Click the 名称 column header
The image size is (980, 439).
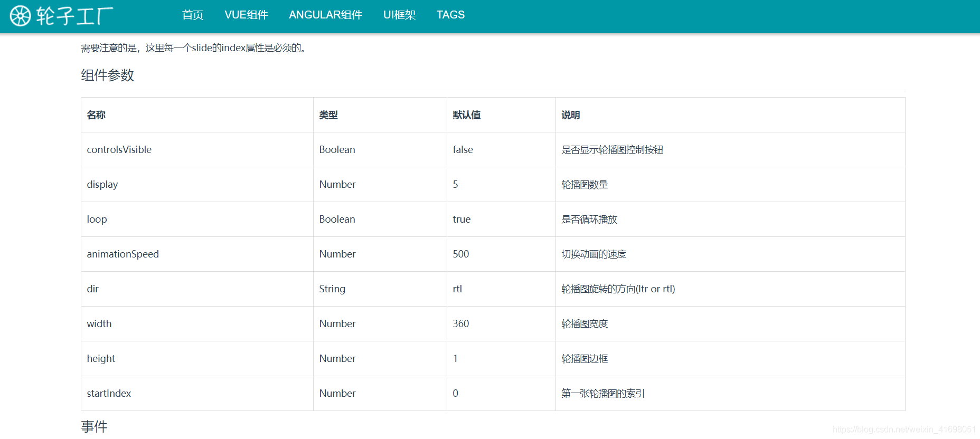point(96,115)
